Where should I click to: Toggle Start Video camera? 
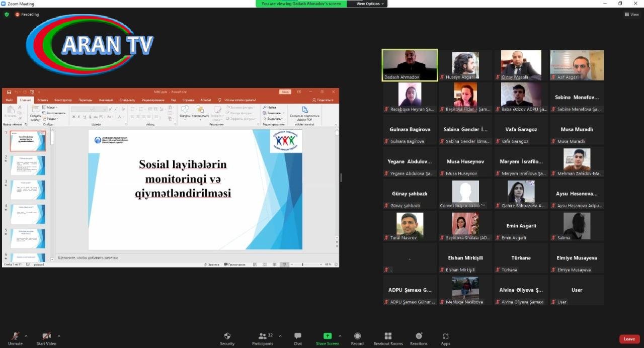click(x=46, y=336)
